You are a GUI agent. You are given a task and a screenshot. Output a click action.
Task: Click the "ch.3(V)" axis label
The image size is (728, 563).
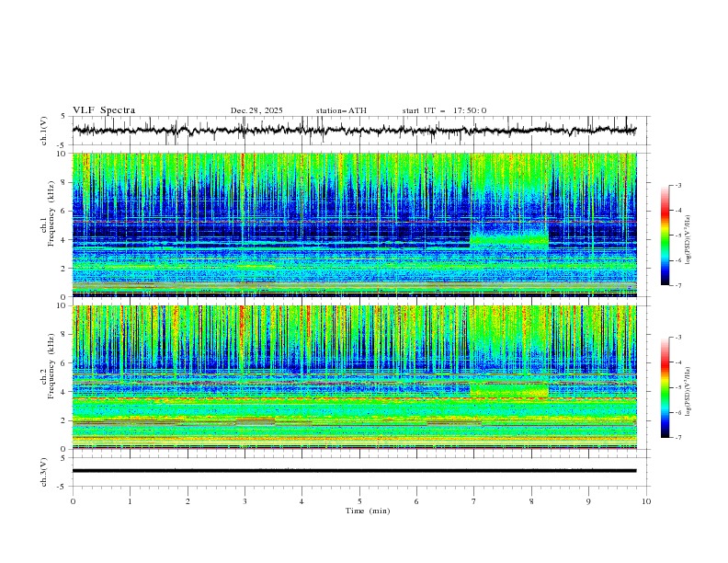(x=44, y=472)
